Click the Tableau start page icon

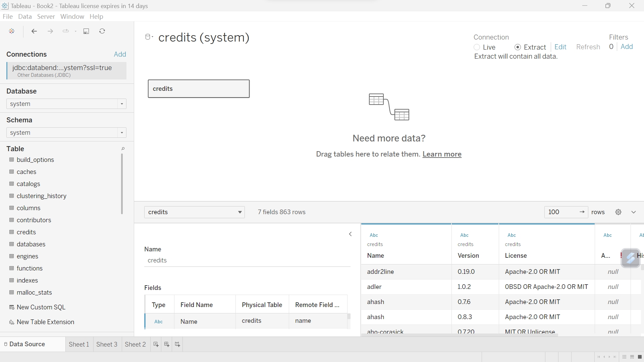(12, 31)
